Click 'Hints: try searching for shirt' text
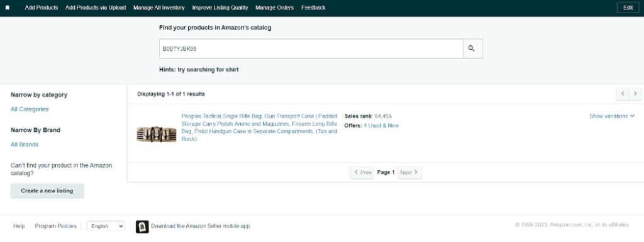The image size is (644, 242). pyautogui.click(x=199, y=70)
